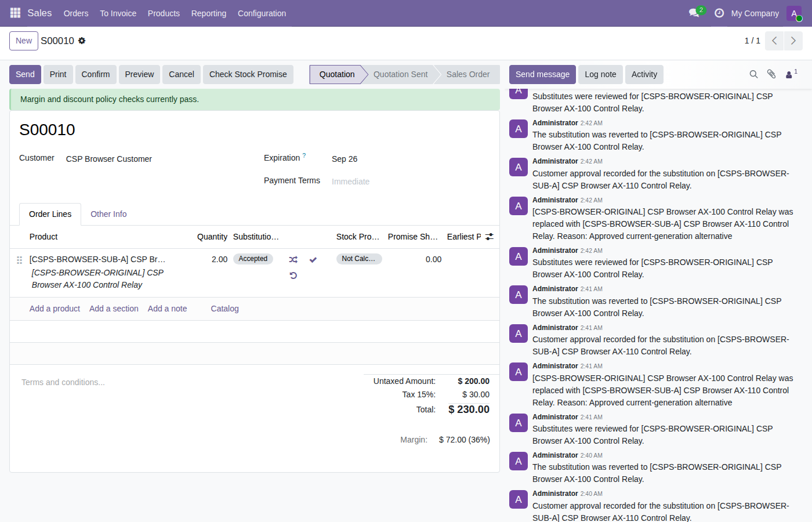Click the shuffle substitute icon on order line
The width and height of the screenshot is (812, 522).
(293, 260)
